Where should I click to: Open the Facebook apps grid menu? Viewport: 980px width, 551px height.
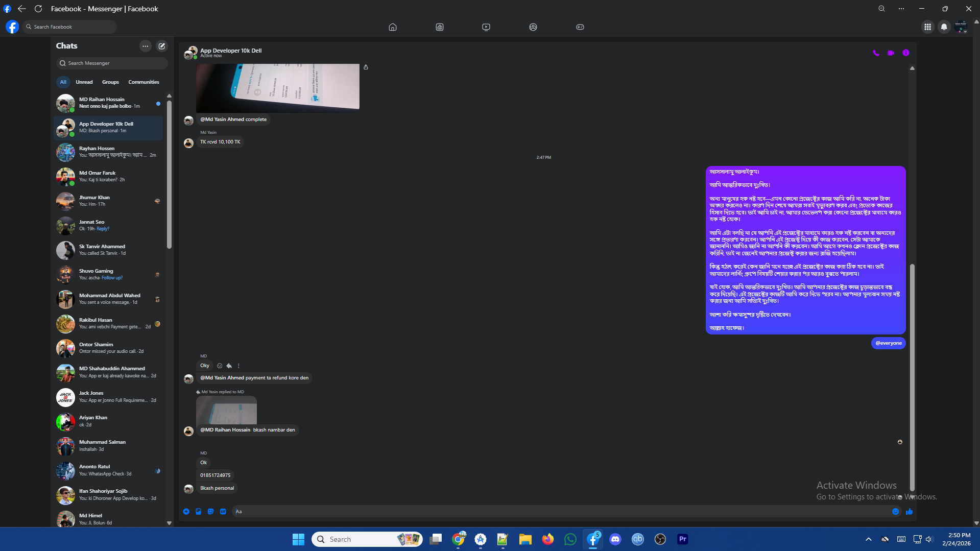pyautogui.click(x=927, y=27)
